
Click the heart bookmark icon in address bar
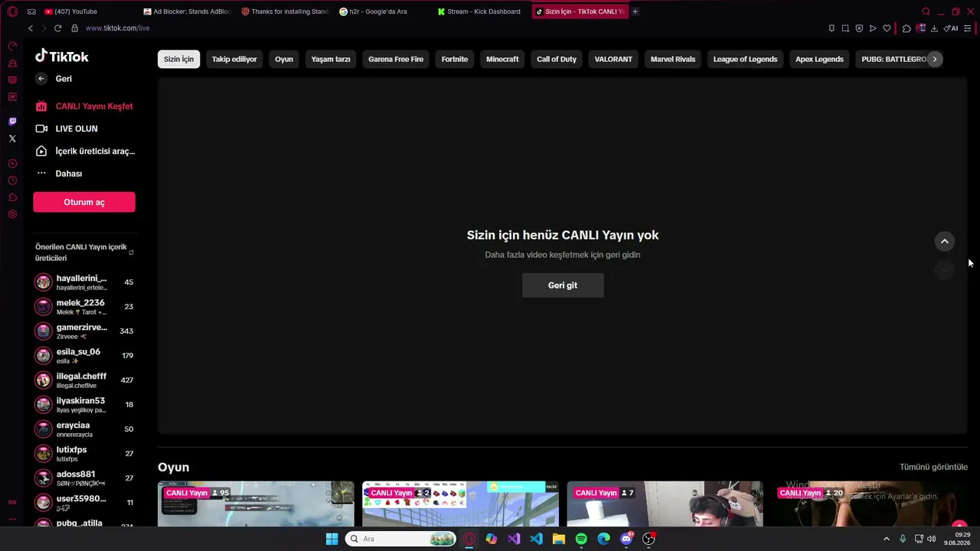pos(887,28)
